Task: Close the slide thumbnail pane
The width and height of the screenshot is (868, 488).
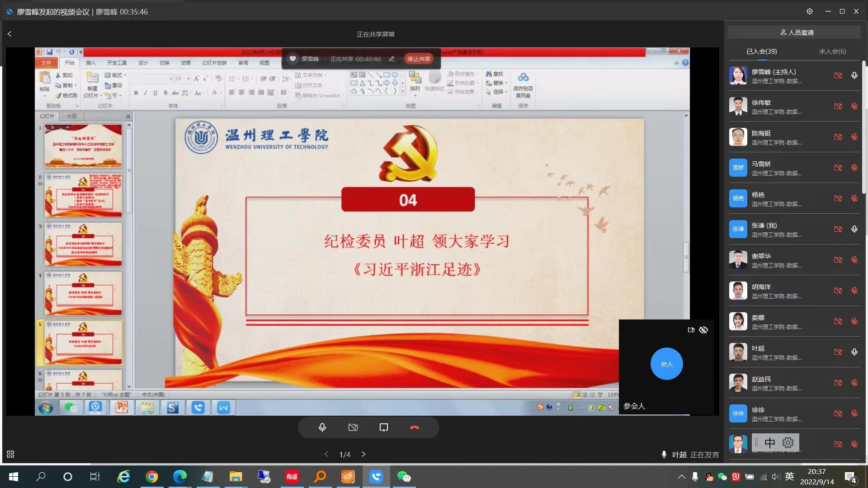Action: point(128,116)
